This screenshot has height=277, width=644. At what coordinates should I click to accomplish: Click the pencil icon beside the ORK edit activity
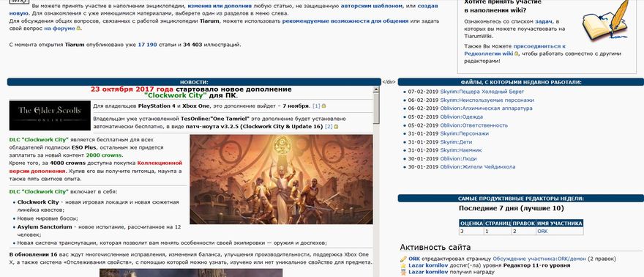(x=403, y=259)
